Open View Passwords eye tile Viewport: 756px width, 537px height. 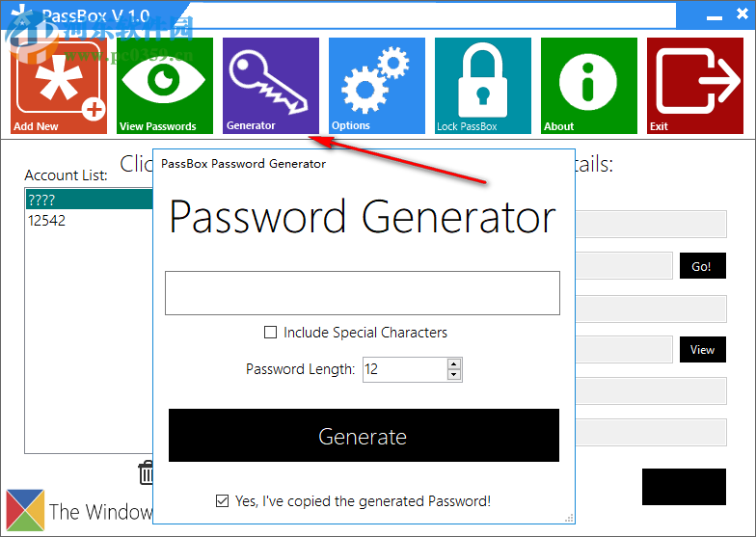point(165,86)
